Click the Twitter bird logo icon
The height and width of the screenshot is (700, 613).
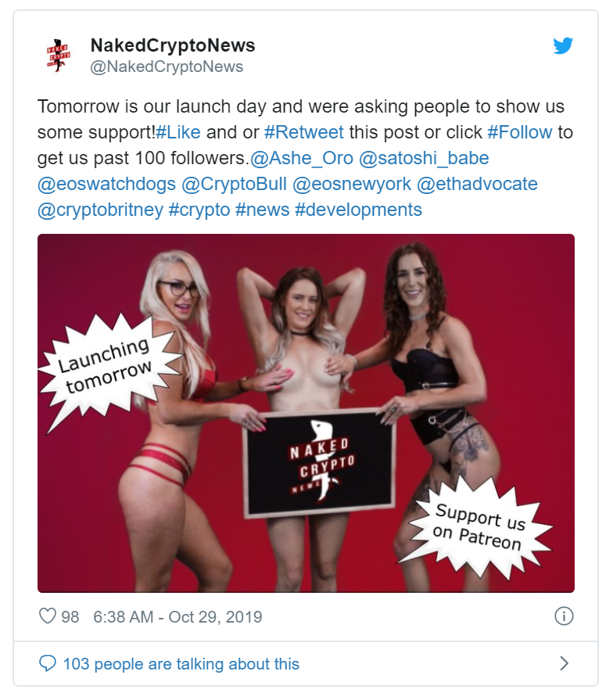tap(563, 45)
